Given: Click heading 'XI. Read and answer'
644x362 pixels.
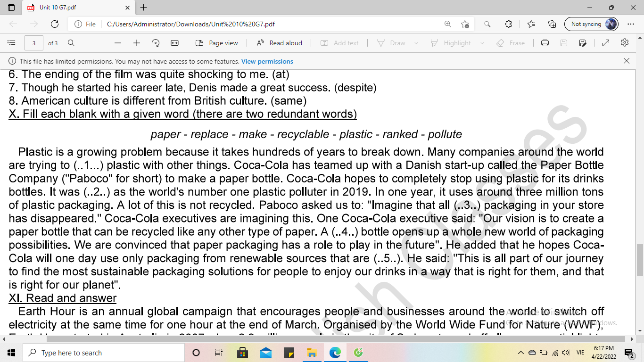Looking at the screenshot, I should click(x=63, y=298).
